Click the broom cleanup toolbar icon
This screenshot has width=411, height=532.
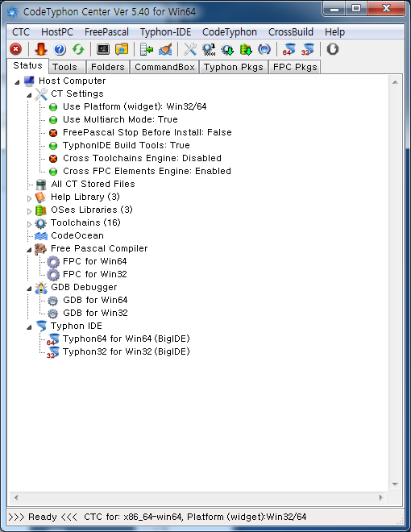[x=165, y=49]
